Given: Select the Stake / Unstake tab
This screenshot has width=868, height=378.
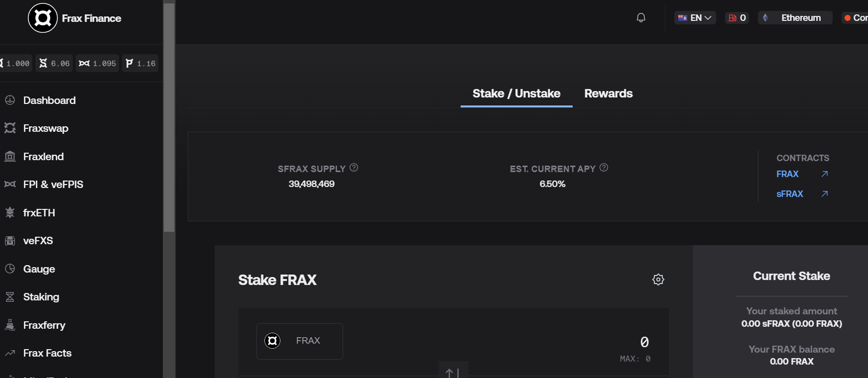Looking at the screenshot, I should (x=516, y=93).
